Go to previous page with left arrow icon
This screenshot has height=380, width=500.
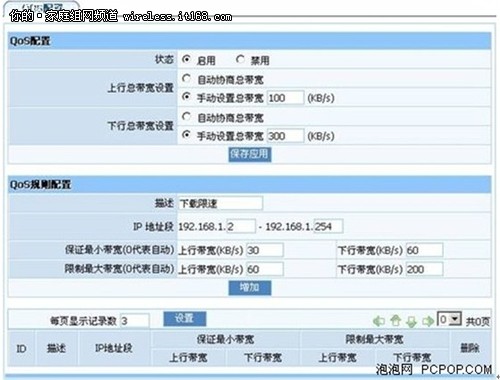[379, 321]
